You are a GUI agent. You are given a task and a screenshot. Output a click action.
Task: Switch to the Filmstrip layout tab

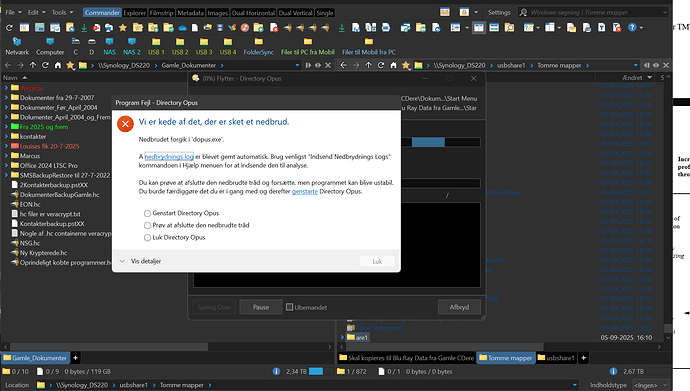(x=161, y=13)
